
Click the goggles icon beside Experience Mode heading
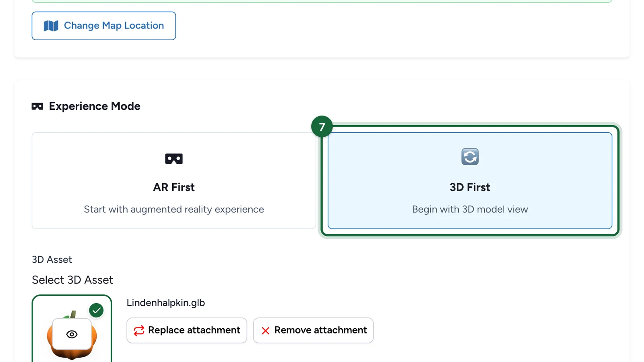37,107
